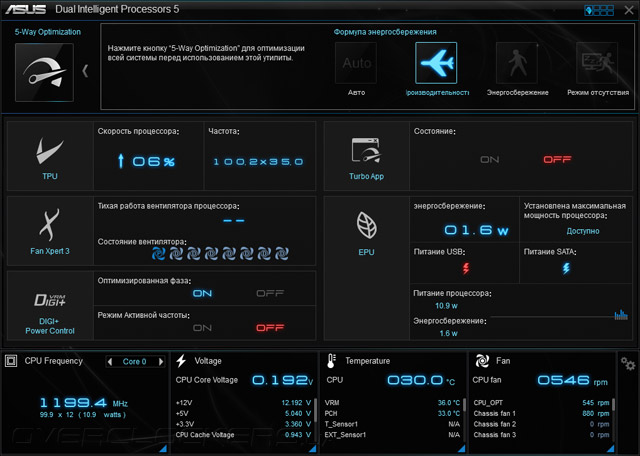Open monitor settings gear icon
The image size is (640, 456).
(x=628, y=363)
